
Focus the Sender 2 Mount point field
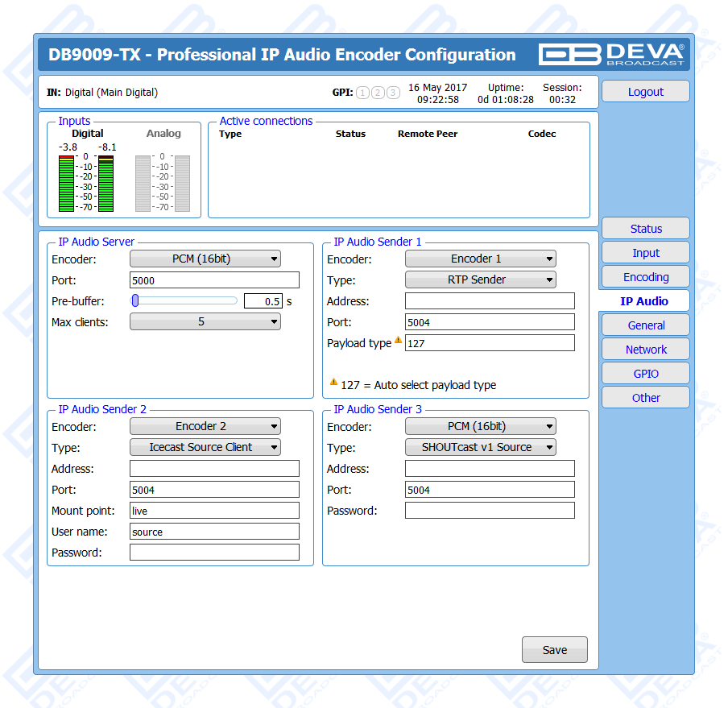tap(214, 511)
